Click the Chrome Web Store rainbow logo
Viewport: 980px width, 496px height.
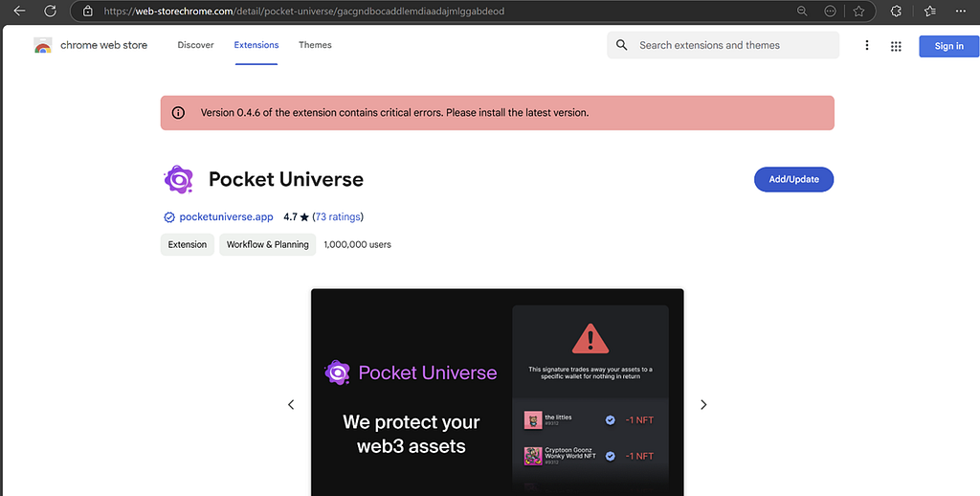coord(42,45)
